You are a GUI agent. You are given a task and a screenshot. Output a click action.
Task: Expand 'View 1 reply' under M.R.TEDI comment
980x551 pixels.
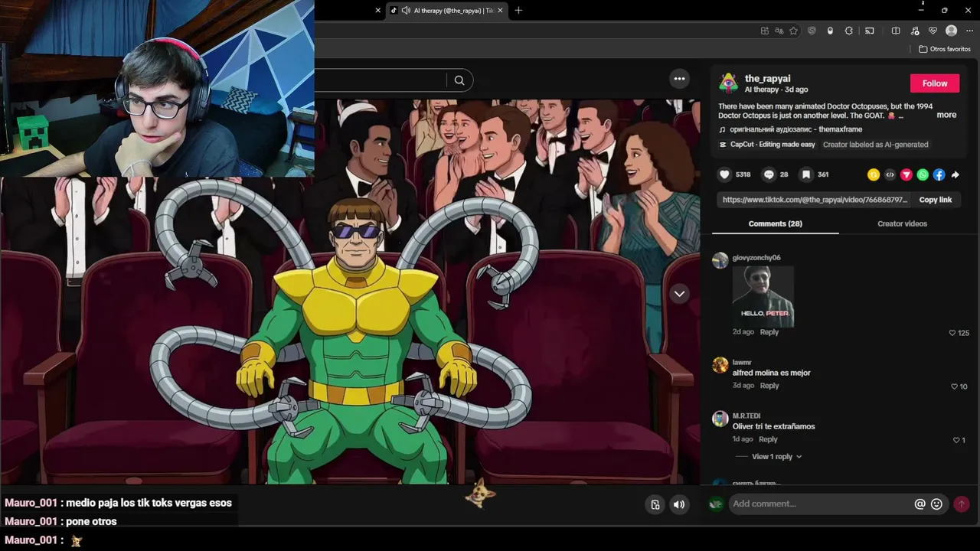pyautogui.click(x=776, y=457)
